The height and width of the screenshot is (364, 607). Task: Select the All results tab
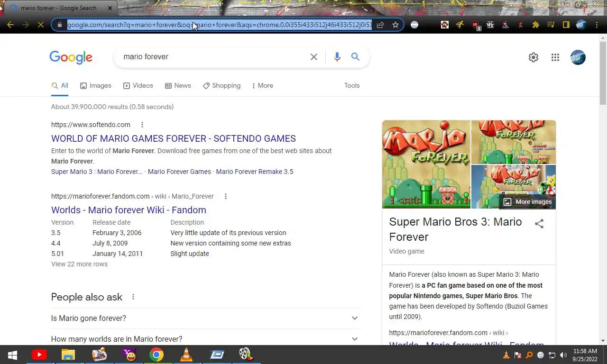(x=60, y=86)
